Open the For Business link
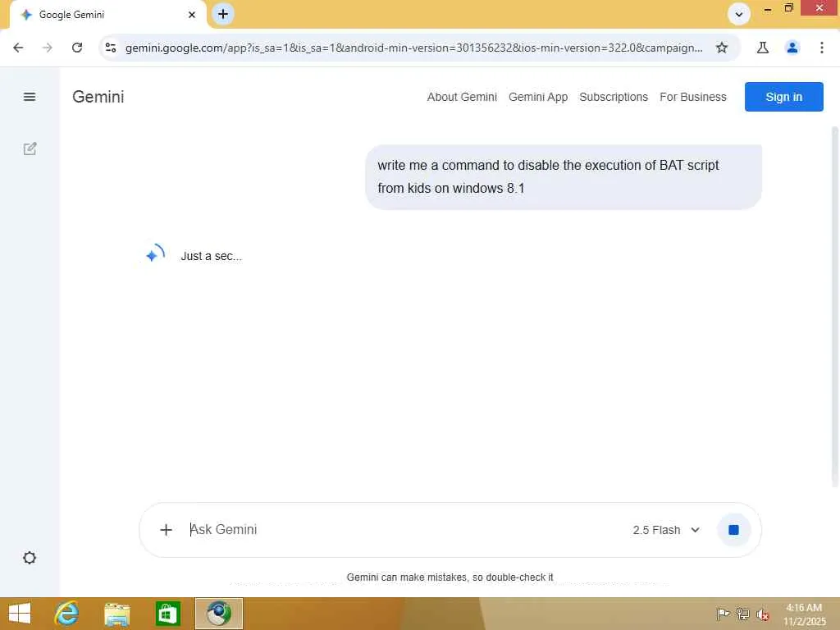Screen dimensions: 840x630 [x=692, y=97]
